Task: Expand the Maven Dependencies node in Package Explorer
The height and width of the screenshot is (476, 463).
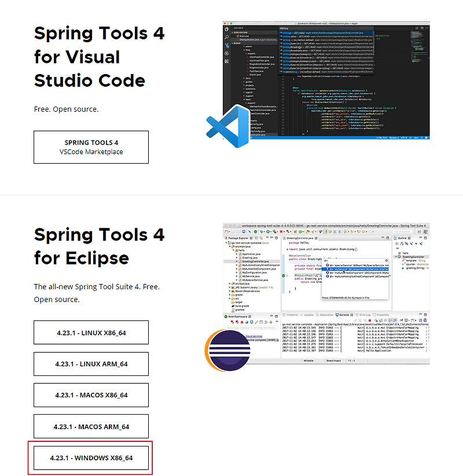Action: [x=229, y=291]
